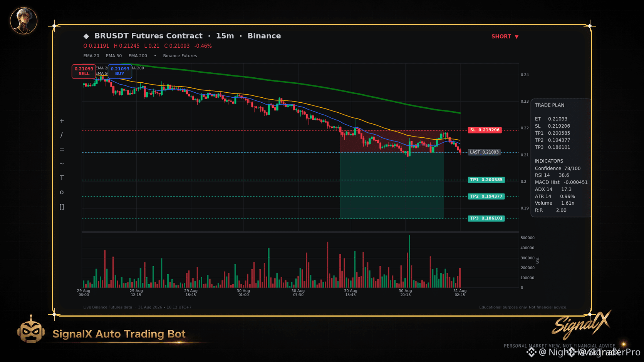Click the green take-profit zone of the short
The image size is (644, 362).
point(392,185)
